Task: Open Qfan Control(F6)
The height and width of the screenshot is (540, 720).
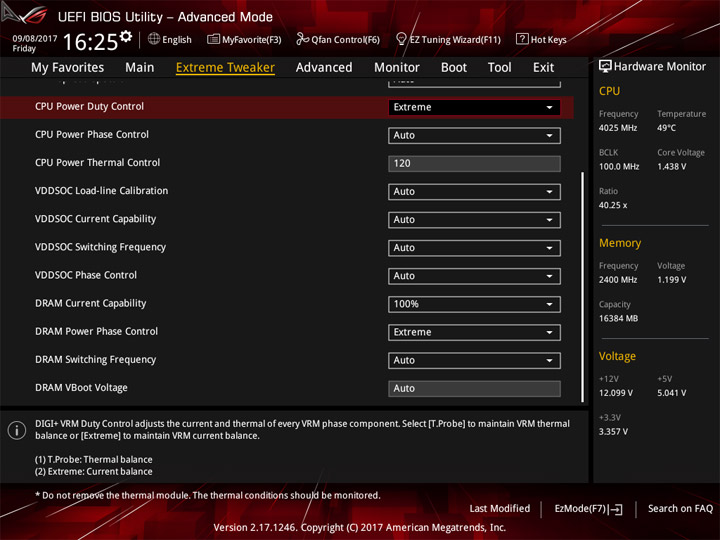Action: coord(338,39)
